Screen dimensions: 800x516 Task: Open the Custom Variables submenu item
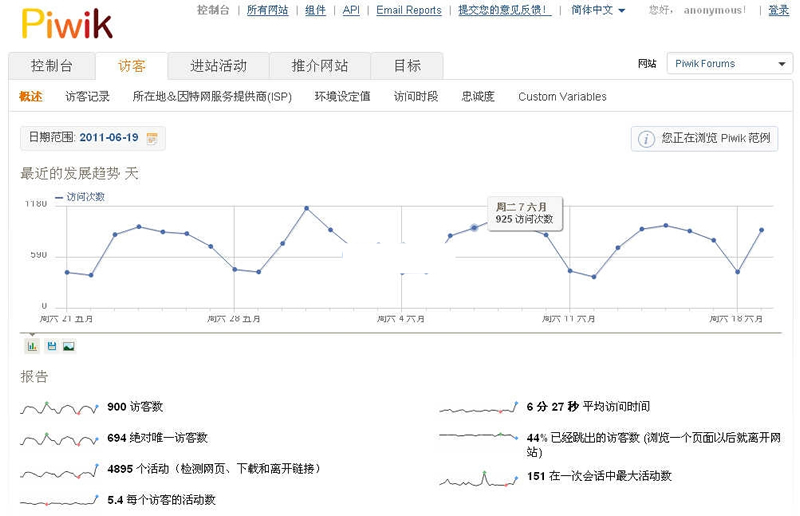562,97
